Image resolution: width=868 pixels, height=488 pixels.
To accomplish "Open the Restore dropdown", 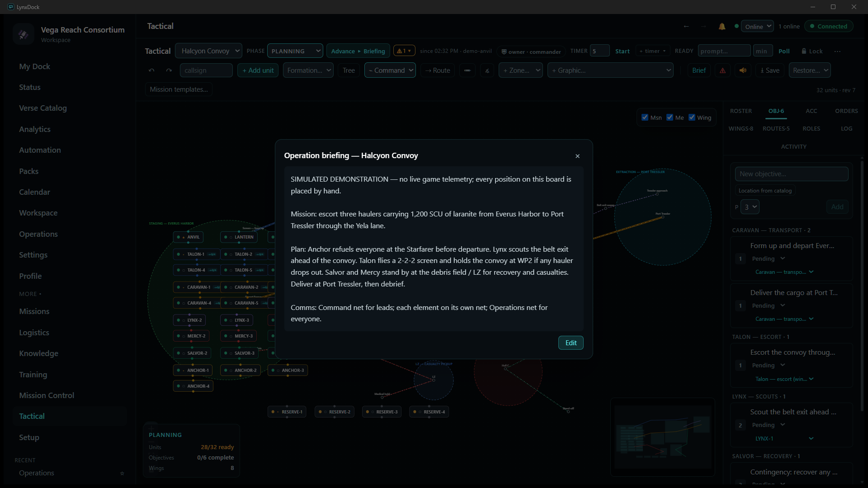I will 810,70.
